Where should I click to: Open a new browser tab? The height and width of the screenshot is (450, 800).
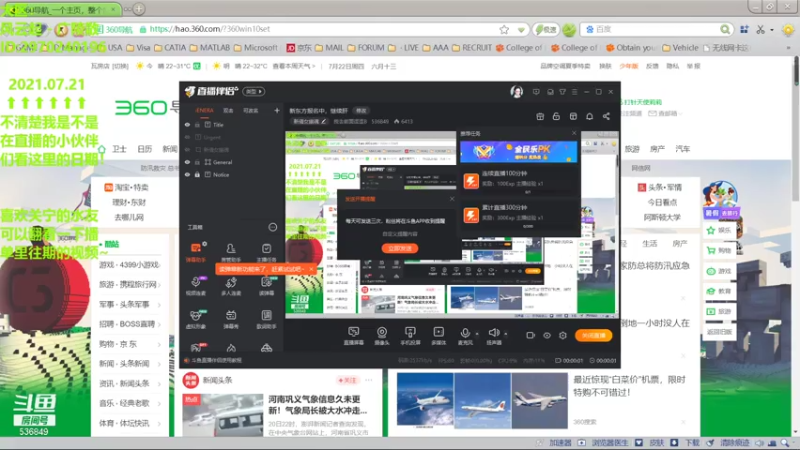coord(138,9)
